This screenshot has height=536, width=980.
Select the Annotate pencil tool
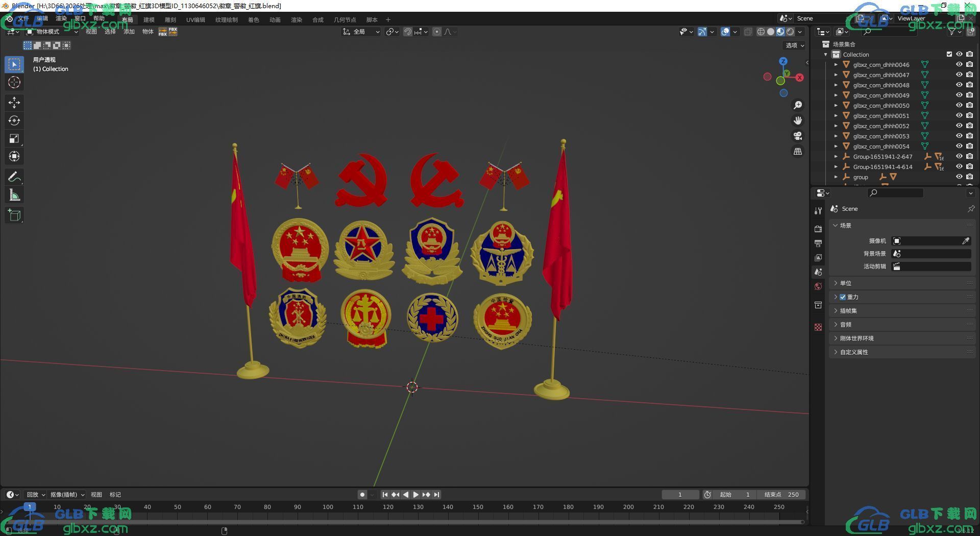coord(14,177)
